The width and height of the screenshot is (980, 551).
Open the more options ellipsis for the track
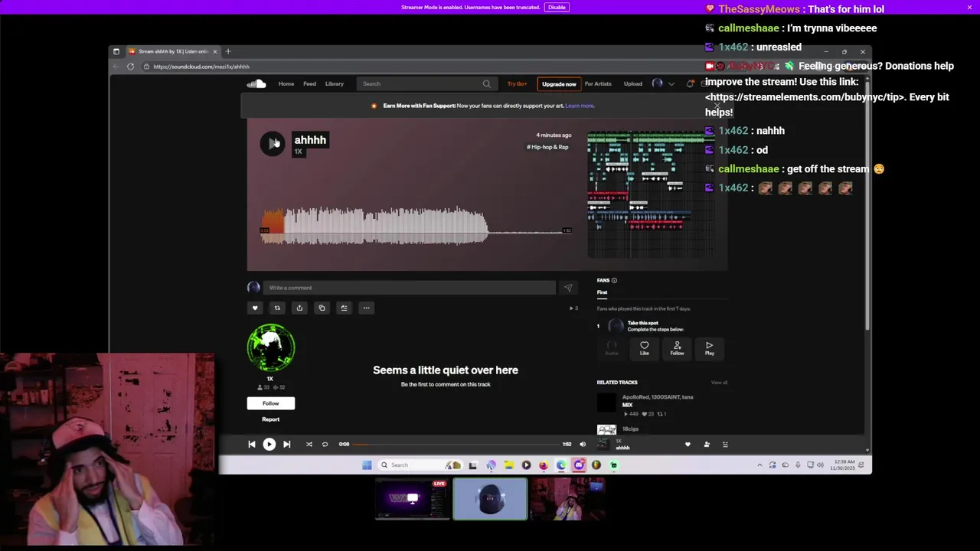[x=366, y=308]
